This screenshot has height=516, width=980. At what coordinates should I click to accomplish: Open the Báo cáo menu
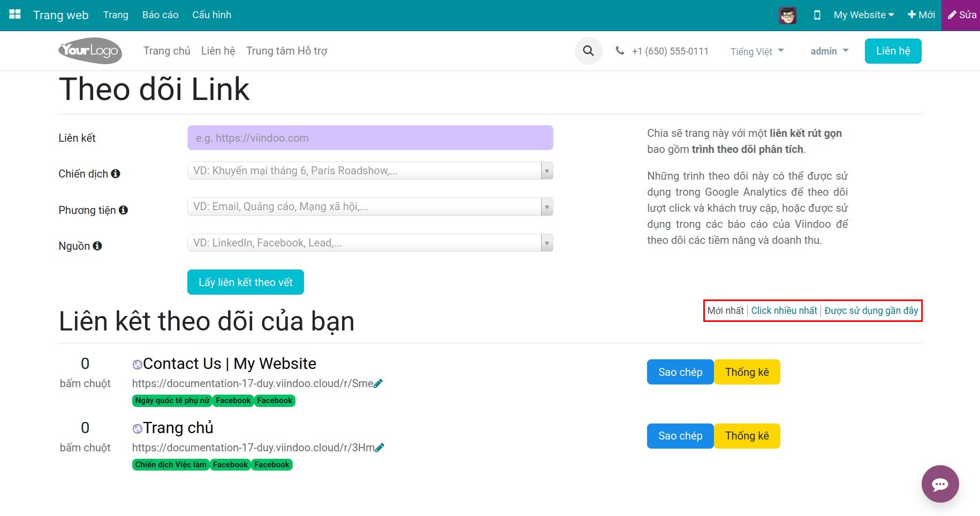pos(161,15)
